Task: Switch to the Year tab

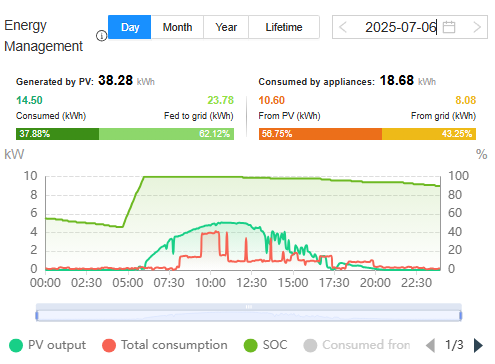Action: pyautogui.click(x=226, y=27)
